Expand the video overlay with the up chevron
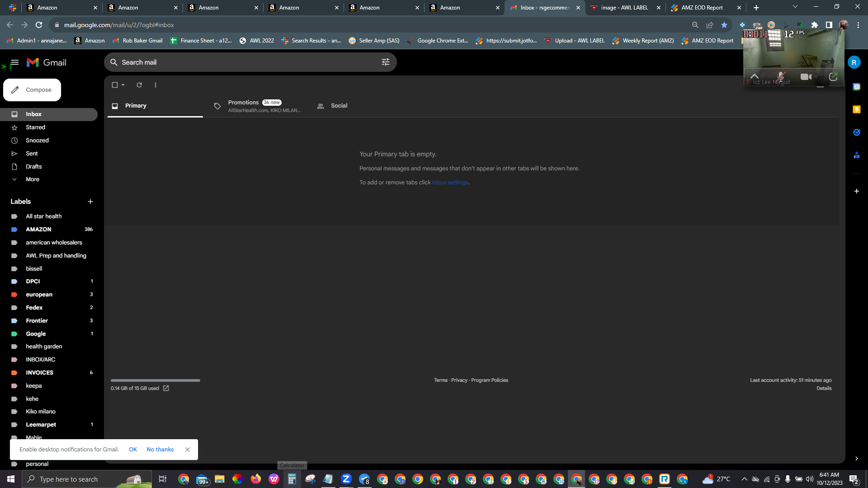Viewport: 868px width, 488px height. 754,76
